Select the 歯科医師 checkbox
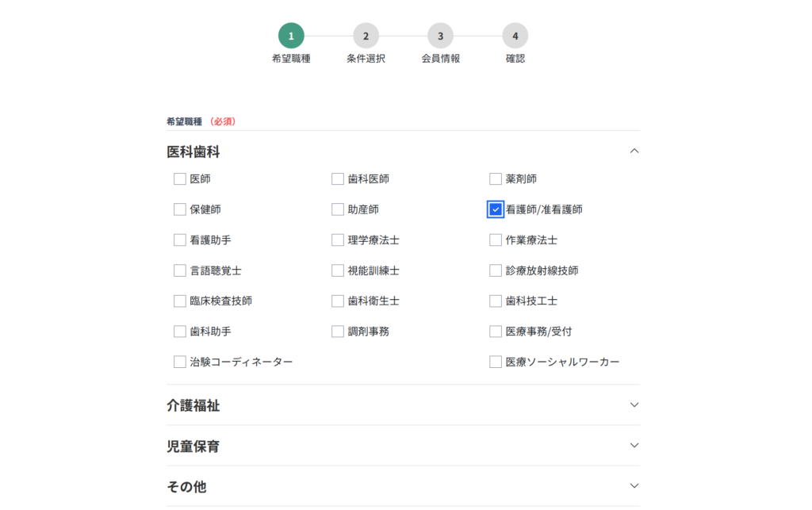The height and width of the screenshot is (510, 812). [338, 179]
